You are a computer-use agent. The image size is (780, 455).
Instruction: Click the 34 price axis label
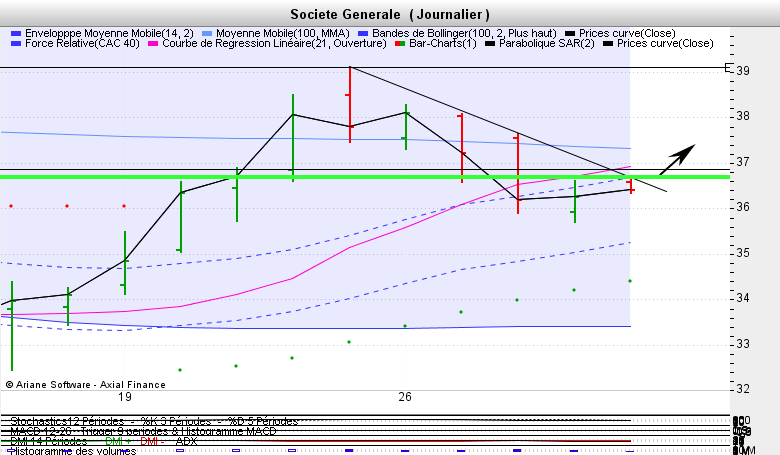click(743, 298)
